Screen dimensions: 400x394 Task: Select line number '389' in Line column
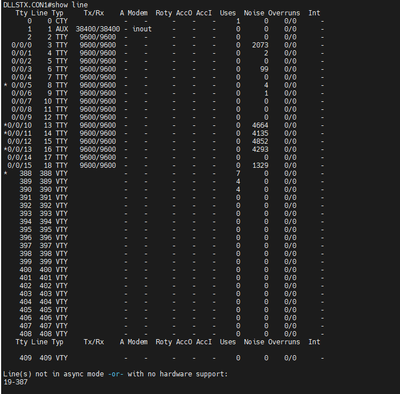(46, 181)
